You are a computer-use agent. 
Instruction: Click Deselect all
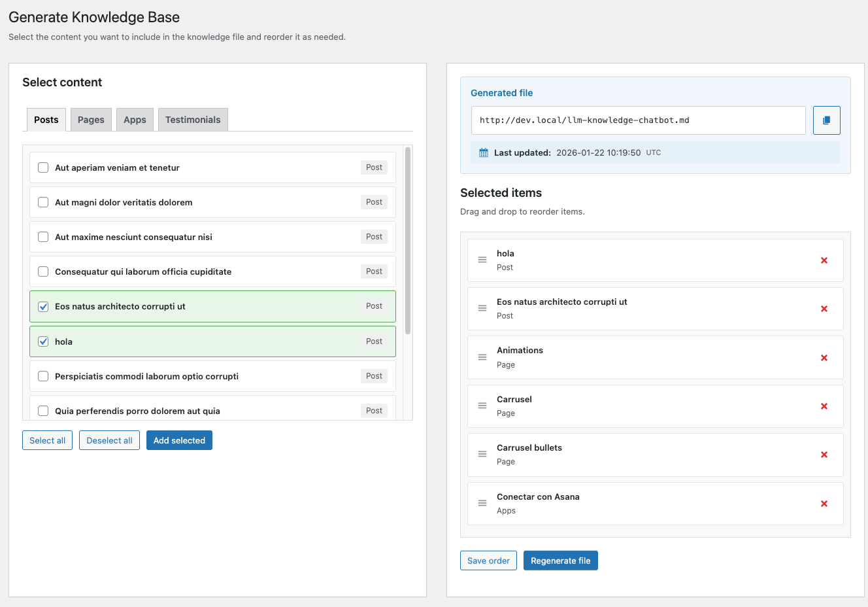(109, 440)
